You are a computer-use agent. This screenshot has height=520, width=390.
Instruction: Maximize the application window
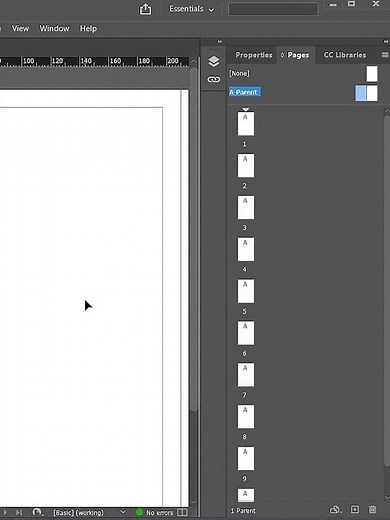(351, 4)
